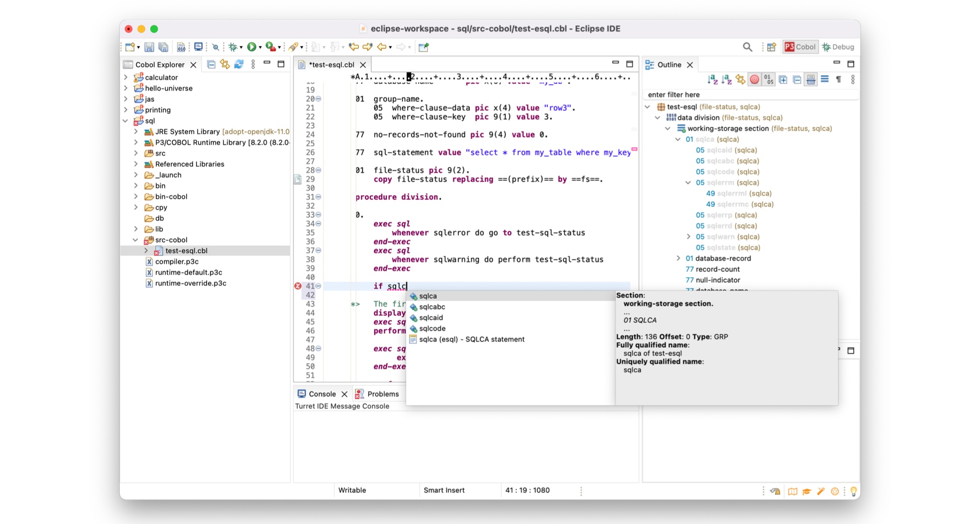Expand the database-record outline node
The height and width of the screenshot is (524, 980).
pos(678,258)
